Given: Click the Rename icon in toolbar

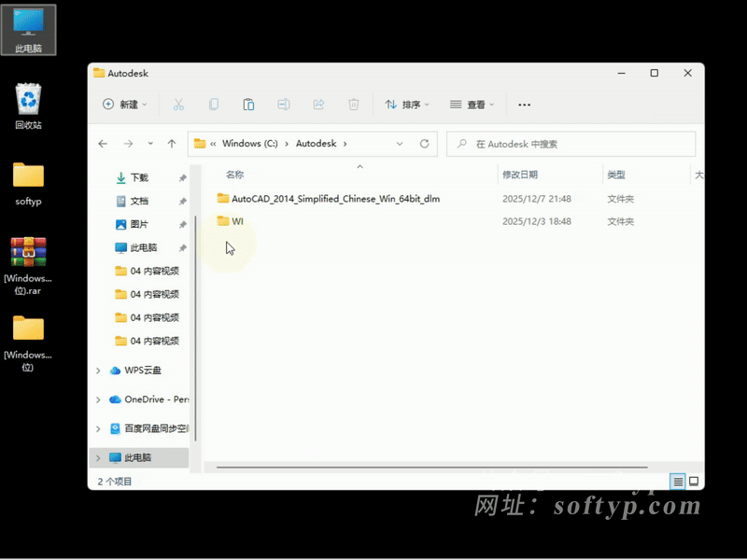Looking at the screenshot, I should [284, 105].
